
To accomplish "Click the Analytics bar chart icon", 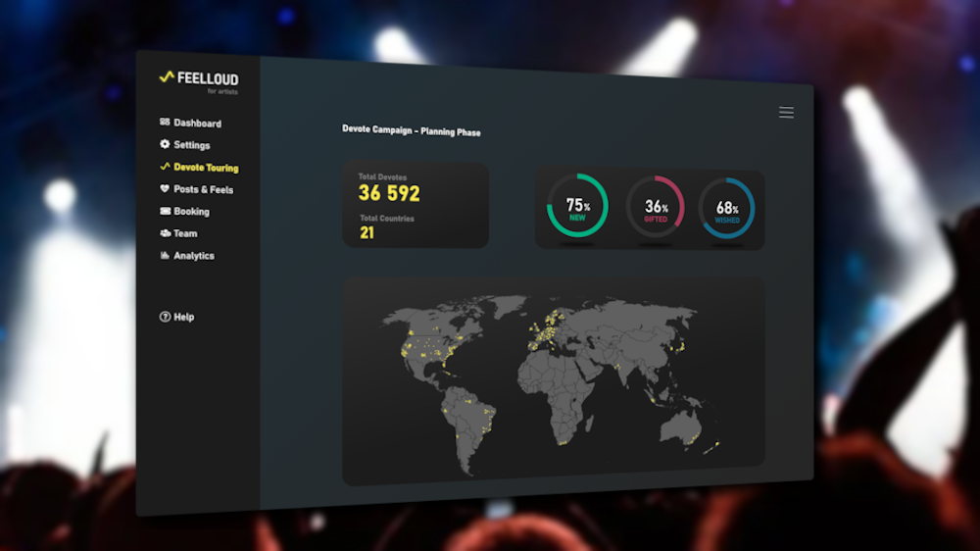I will tap(165, 256).
